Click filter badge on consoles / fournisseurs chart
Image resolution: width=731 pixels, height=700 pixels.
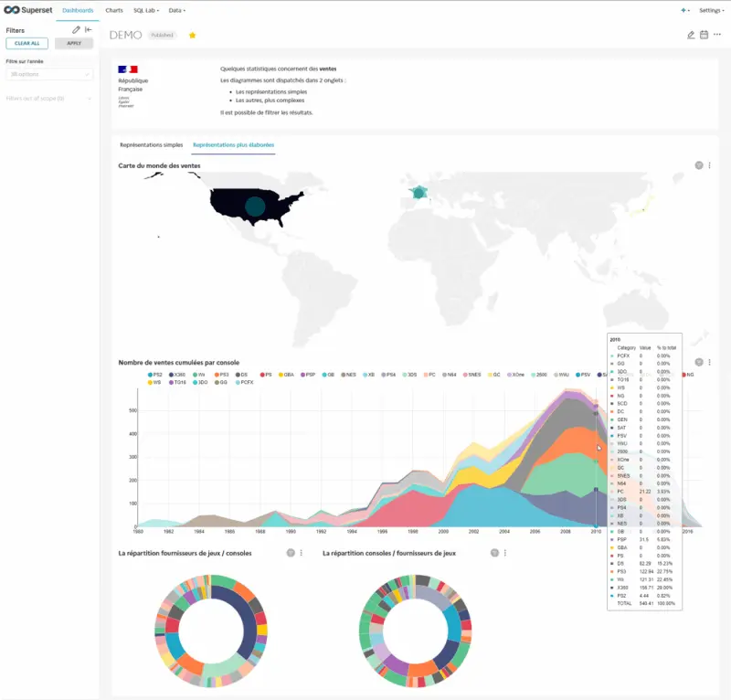click(494, 553)
